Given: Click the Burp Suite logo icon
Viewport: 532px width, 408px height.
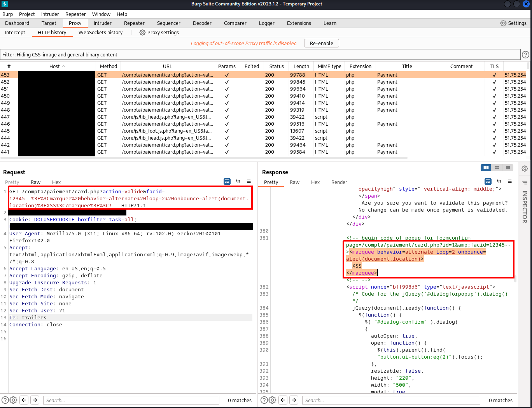Looking at the screenshot, I should (5, 4).
